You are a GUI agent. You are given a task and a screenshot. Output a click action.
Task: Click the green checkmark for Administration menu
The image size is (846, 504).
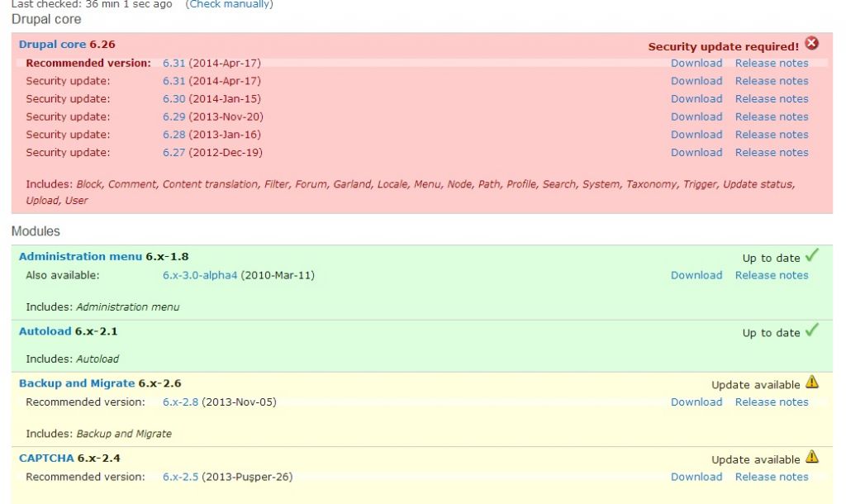click(x=812, y=256)
